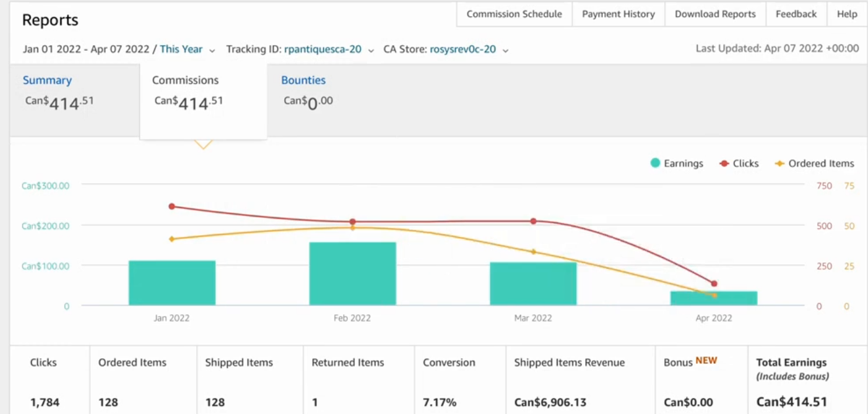
Task: Click the NEW badge next to Bonus
Action: pyautogui.click(x=706, y=360)
